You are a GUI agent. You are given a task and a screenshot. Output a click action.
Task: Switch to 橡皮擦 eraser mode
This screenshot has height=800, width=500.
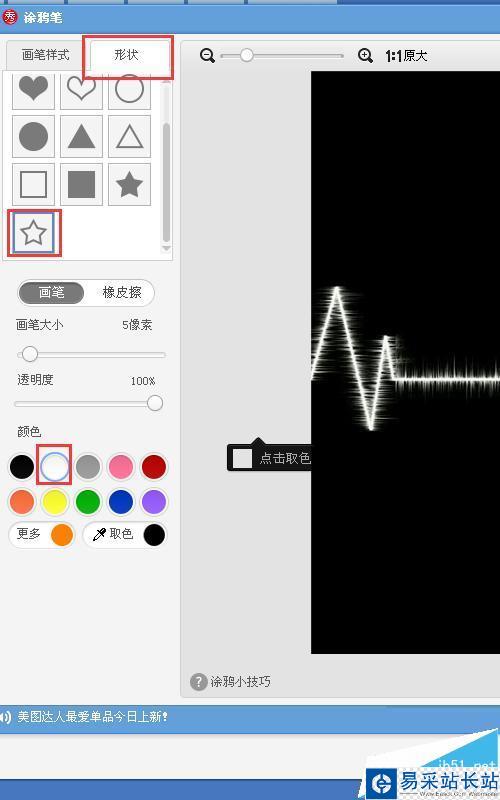pyautogui.click(x=121, y=293)
